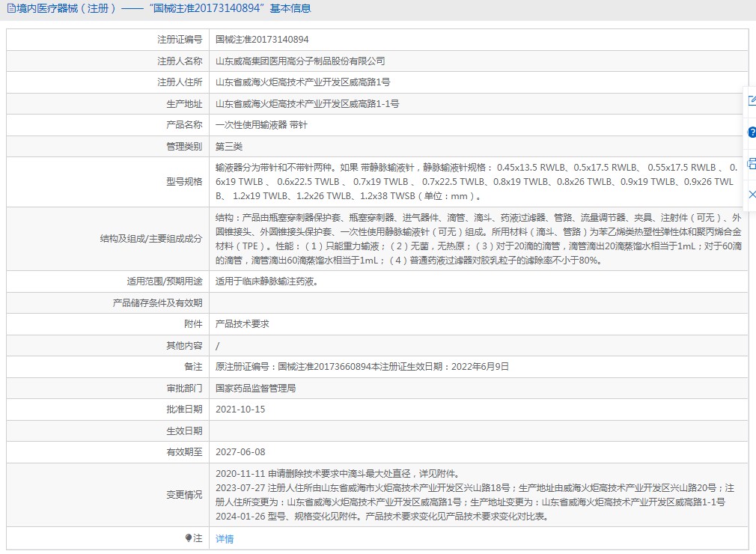
Task: Click the slash value in 其他内容 row
Action: click(218, 346)
